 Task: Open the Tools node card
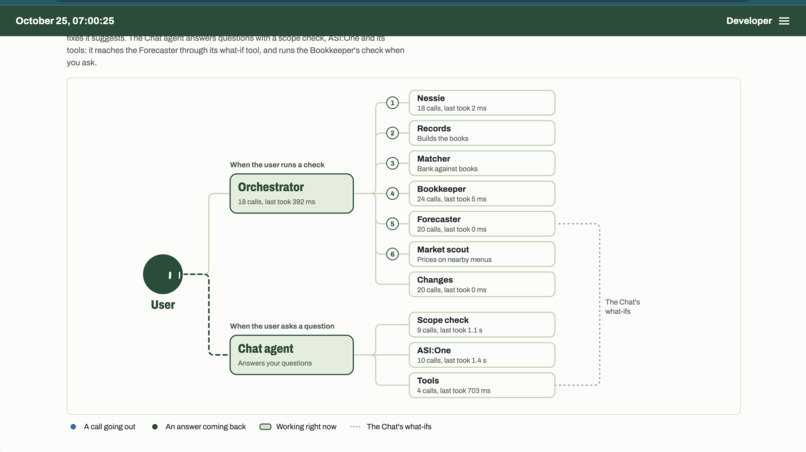pyautogui.click(x=482, y=385)
